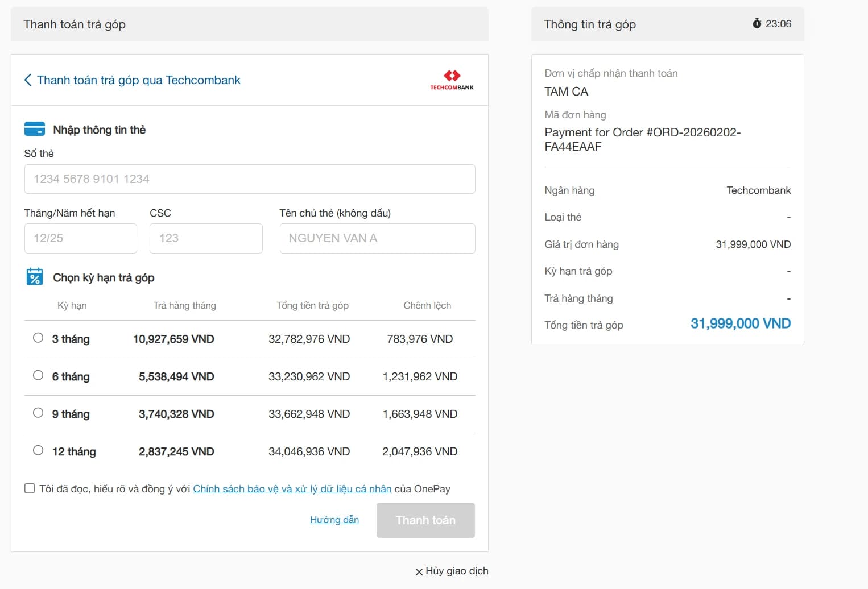This screenshot has width=868, height=589.
Task: Focus the Số thẻ card number field
Action: pos(250,179)
